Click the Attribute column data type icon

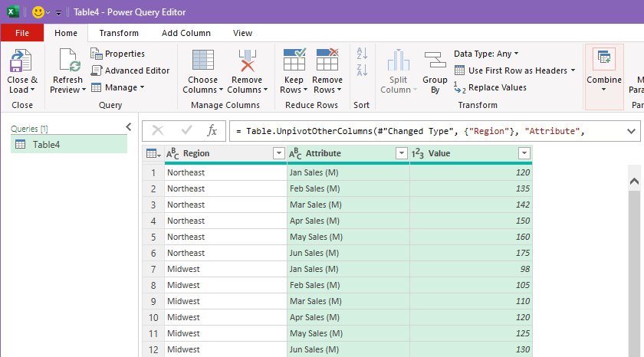pyautogui.click(x=295, y=153)
